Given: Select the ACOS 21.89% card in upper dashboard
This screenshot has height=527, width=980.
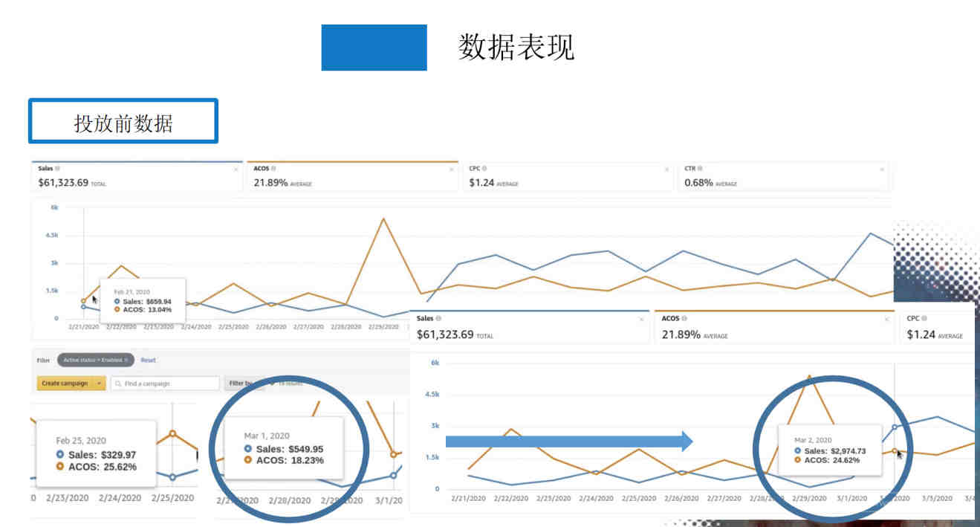Looking at the screenshot, I should coord(352,177).
